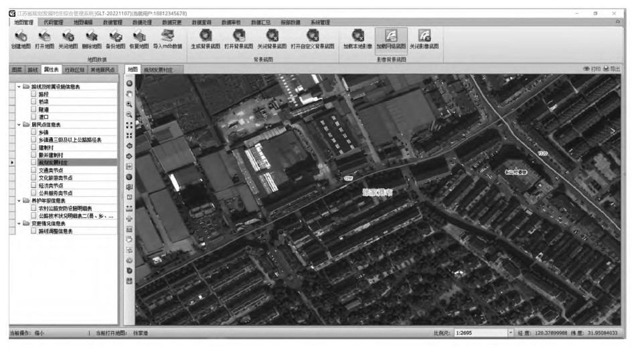Viewport: 634px width, 364px height.
Task: Check the 桥梁 checkbox
Action: click(33, 102)
